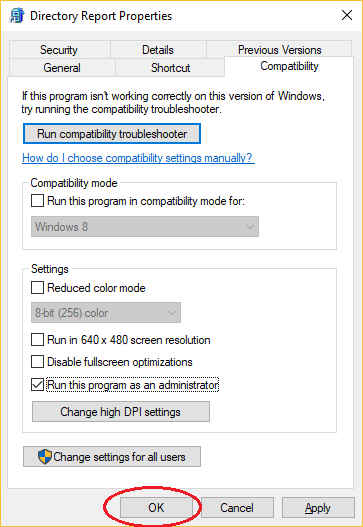Click the shield icon on Change settings button
Screen dimensions: 363x527
pos(45,456)
